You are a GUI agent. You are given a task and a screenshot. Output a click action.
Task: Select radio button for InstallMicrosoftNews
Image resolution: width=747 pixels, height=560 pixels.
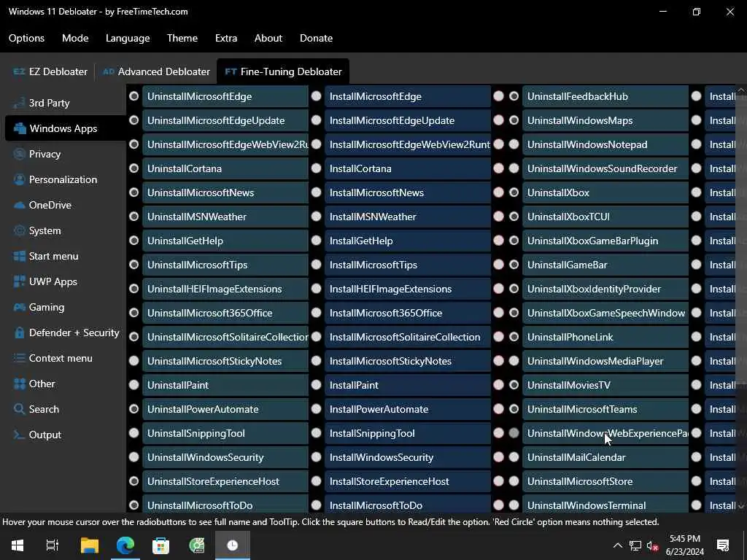coord(317,192)
